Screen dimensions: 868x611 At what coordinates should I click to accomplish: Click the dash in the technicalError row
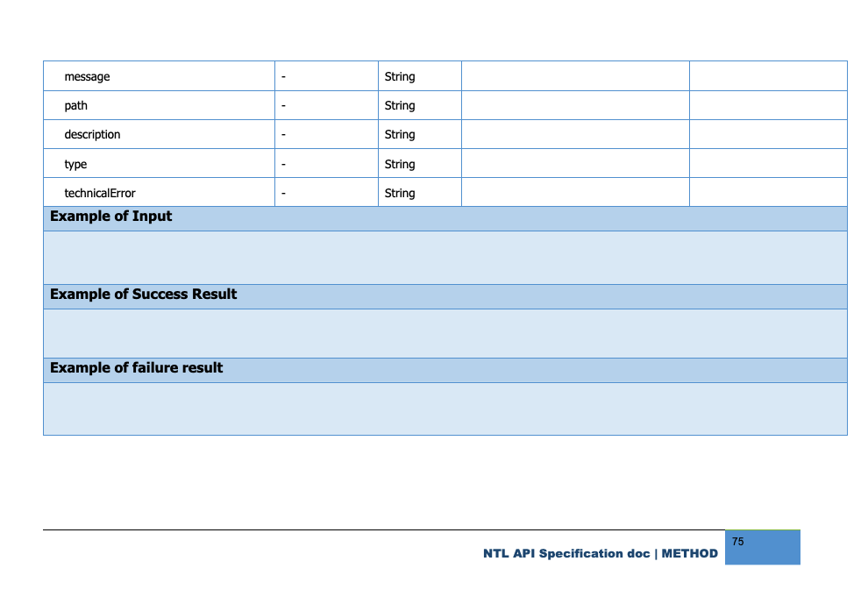point(284,194)
